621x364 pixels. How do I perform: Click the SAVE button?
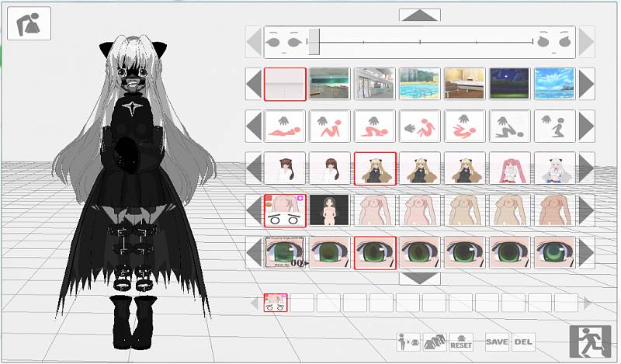pos(497,341)
